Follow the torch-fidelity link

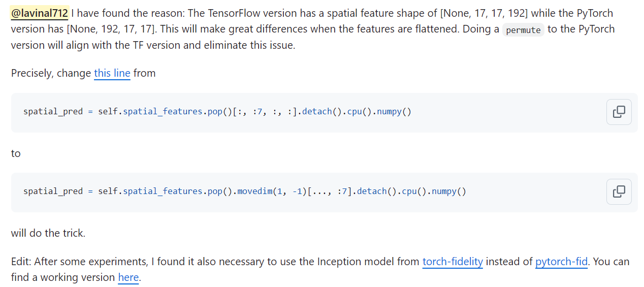(453, 262)
